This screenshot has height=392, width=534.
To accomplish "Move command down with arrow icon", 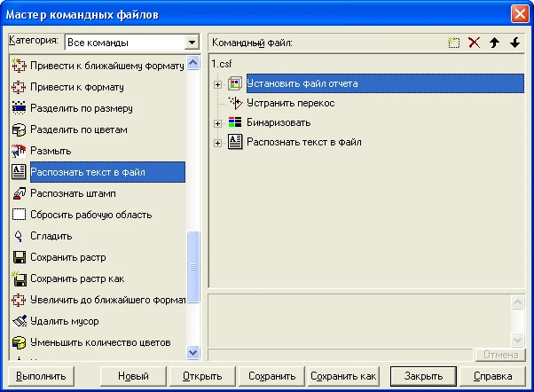I will [x=514, y=43].
